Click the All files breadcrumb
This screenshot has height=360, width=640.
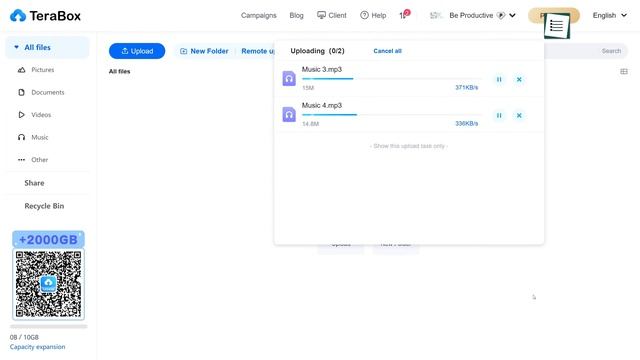click(120, 71)
